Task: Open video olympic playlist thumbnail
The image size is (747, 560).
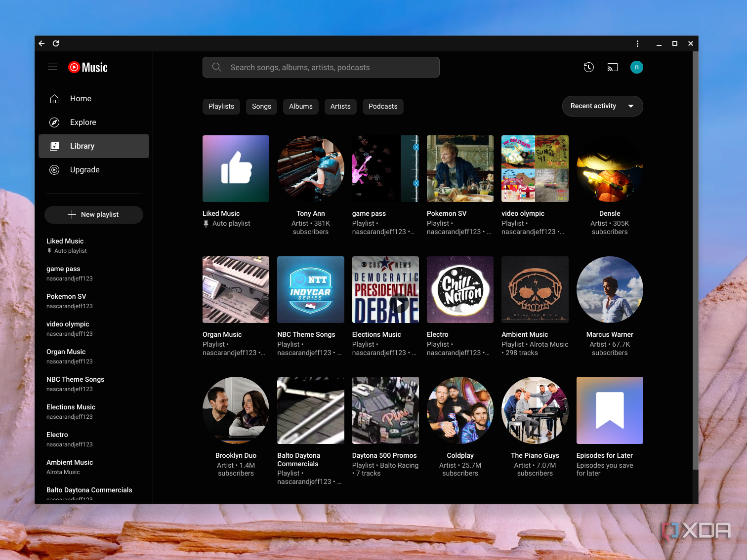Action: pos(535,168)
